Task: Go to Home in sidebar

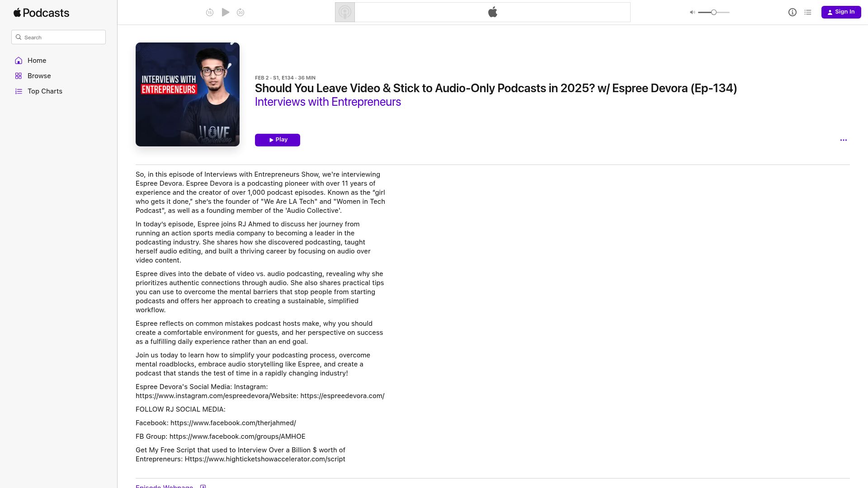Action: 37,61
